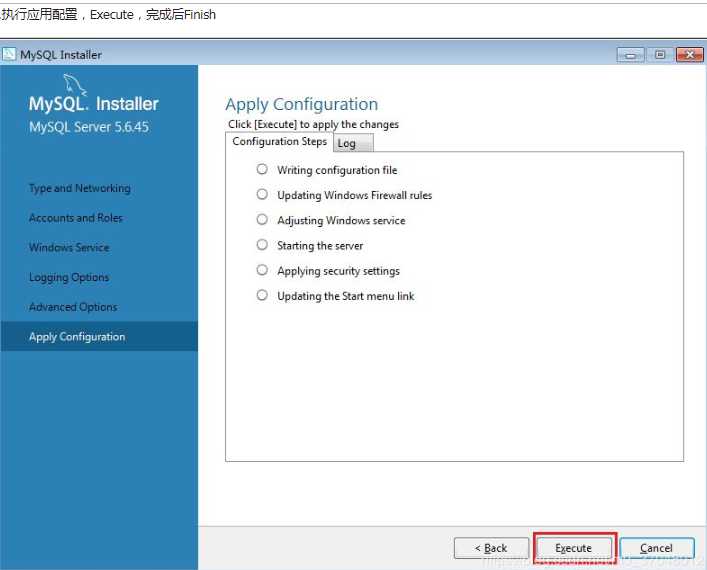Click the 'Writing configuration file' text
The width and height of the screenshot is (707, 570).
coord(337,170)
